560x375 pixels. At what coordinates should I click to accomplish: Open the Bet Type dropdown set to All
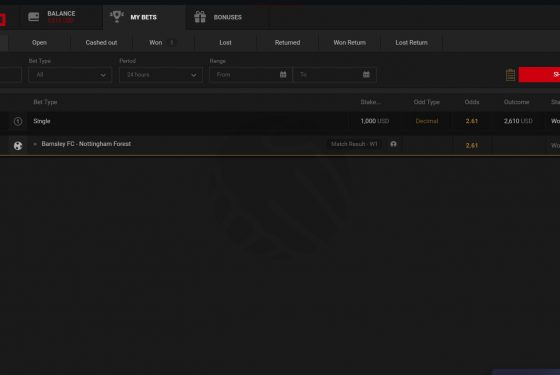[70, 75]
